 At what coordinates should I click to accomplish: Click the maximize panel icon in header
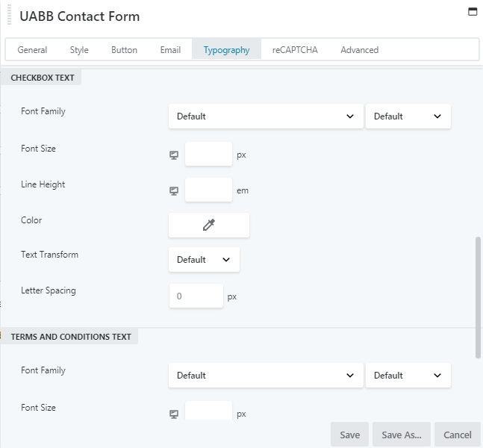(472, 12)
